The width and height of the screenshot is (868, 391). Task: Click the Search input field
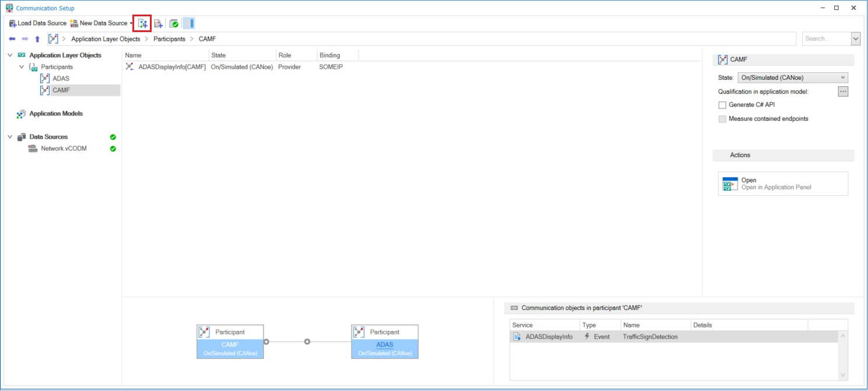tap(825, 39)
